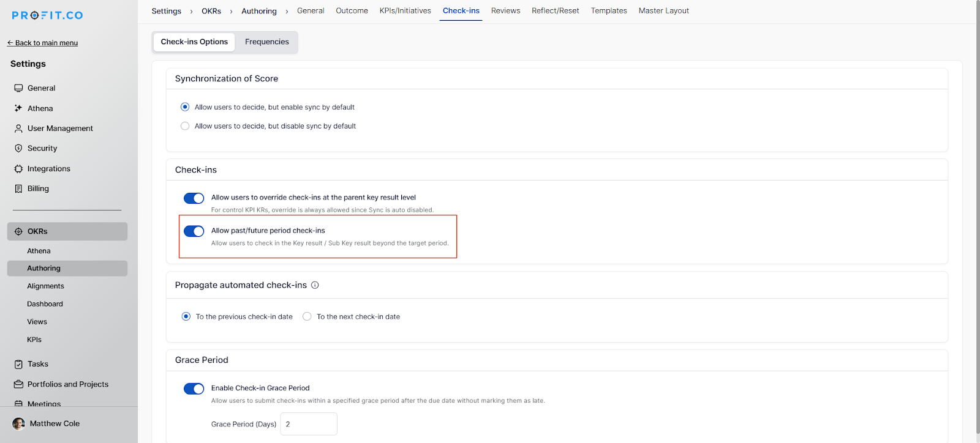980x443 pixels.
Task: Choose To the next check-in date
Action: pyautogui.click(x=307, y=317)
